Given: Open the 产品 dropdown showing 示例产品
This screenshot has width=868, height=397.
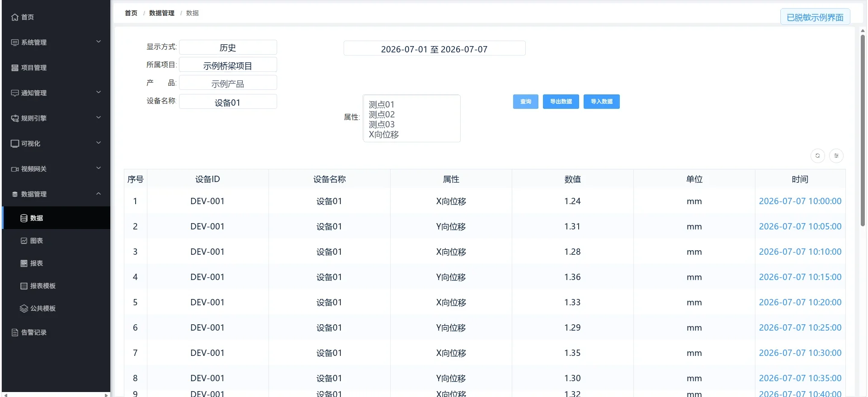Looking at the screenshot, I should pyautogui.click(x=228, y=83).
